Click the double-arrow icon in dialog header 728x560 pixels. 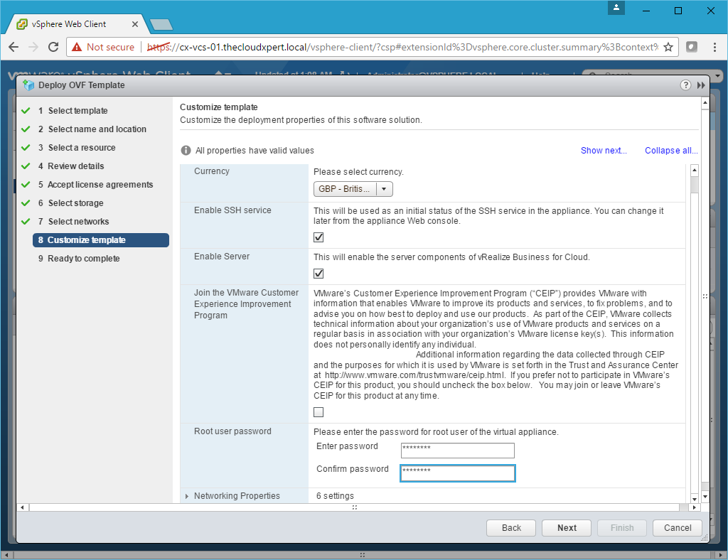pos(701,85)
